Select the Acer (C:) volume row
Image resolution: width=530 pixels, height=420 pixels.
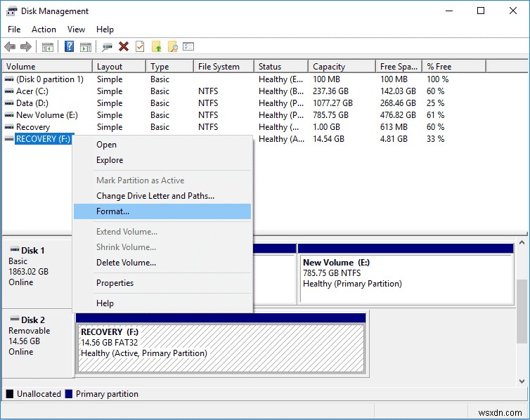coord(34,91)
